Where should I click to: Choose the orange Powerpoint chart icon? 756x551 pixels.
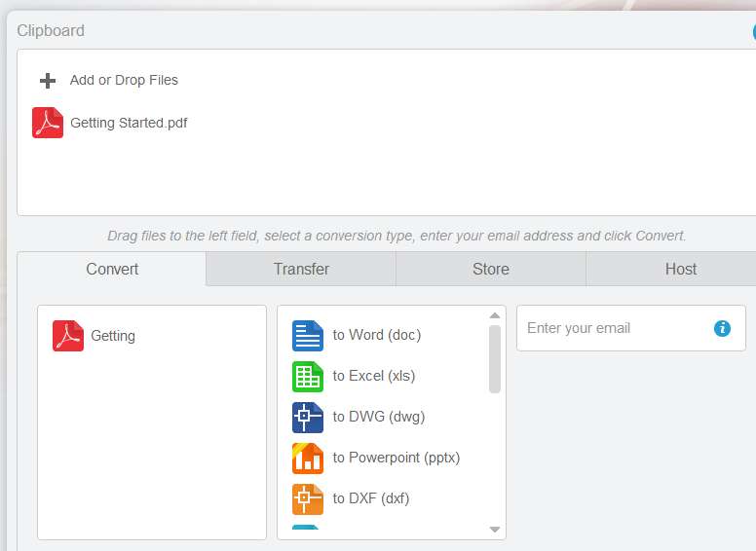(308, 459)
